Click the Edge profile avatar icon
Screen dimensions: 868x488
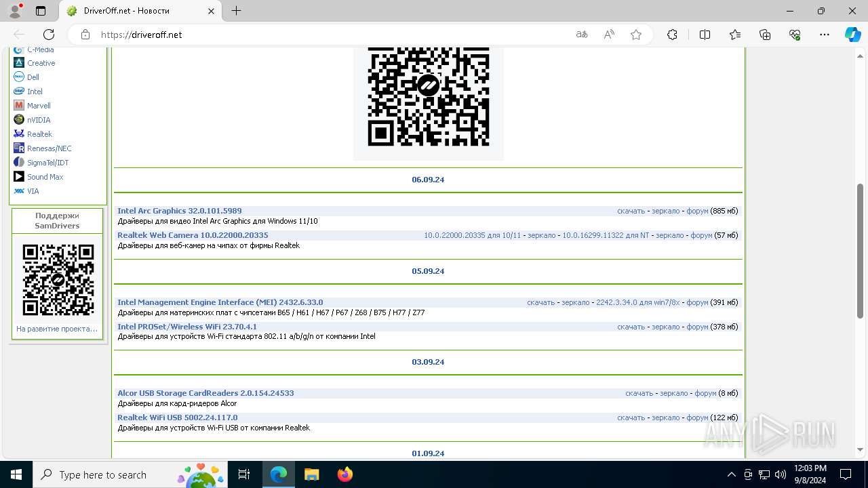(x=15, y=11)
